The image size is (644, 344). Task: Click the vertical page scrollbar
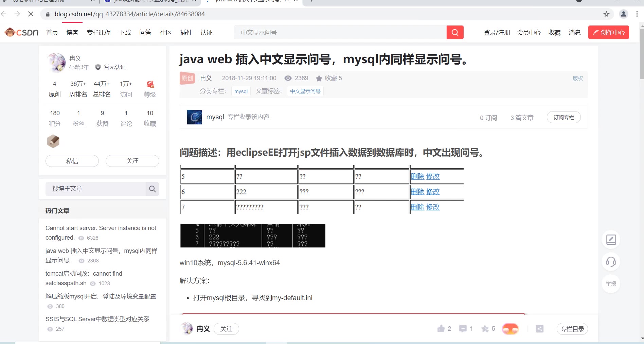pos(642,54)
